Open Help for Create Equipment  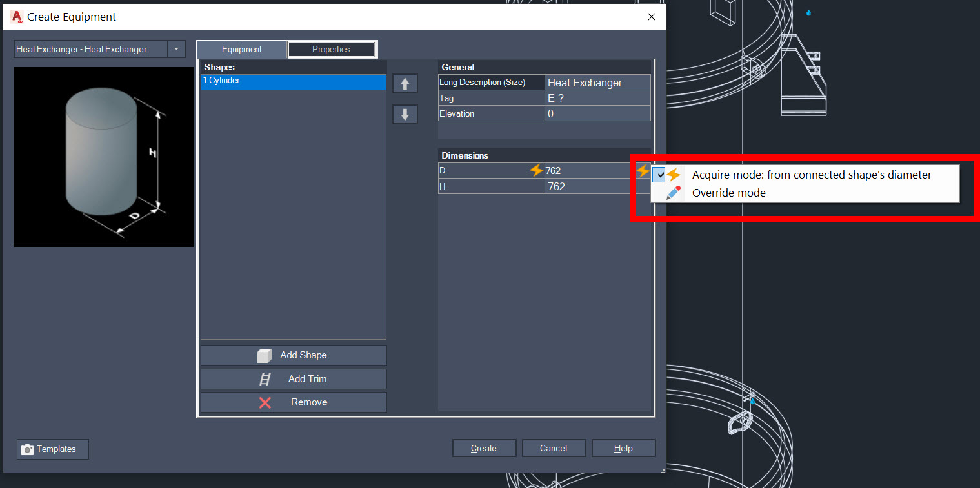point(623,448)
